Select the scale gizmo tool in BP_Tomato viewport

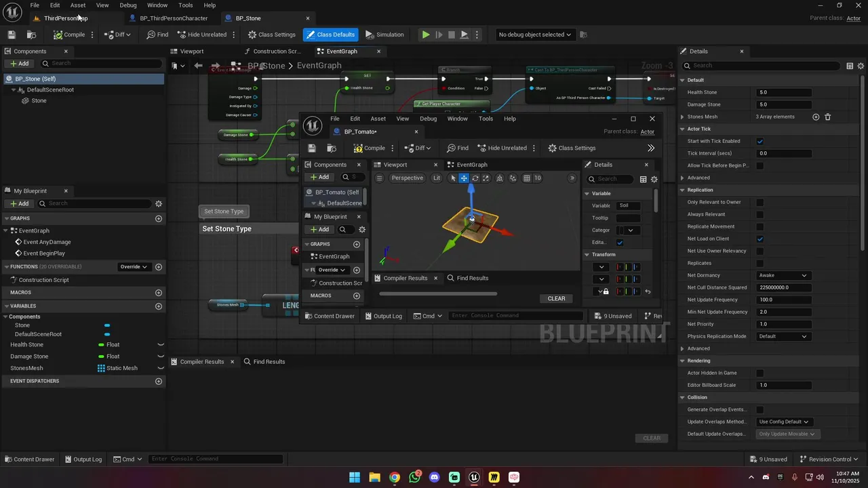[486, 178]
